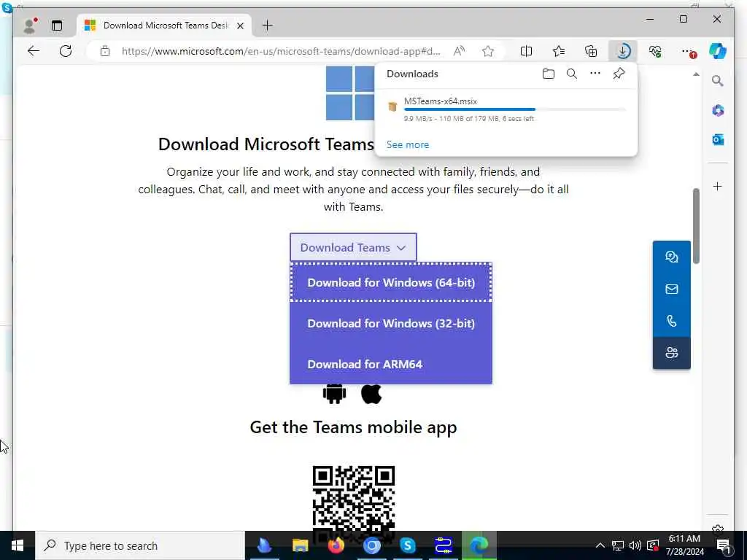The height and width of the screenshot is (560, 747).
Task: Open the tab actions menu icon
Action: pyautogui.click(x=57, y=26)
